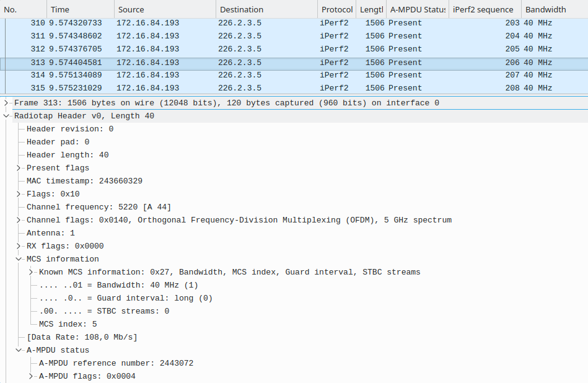Click time value 9.574376705
The width and height of the screenshot is (588, 383).
click(76, 49)
